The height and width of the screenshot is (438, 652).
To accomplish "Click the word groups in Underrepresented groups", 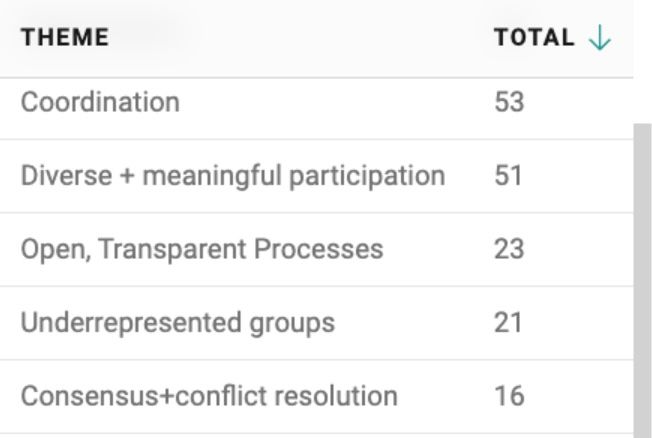I will pyautogui.click(x=292, y=324).
